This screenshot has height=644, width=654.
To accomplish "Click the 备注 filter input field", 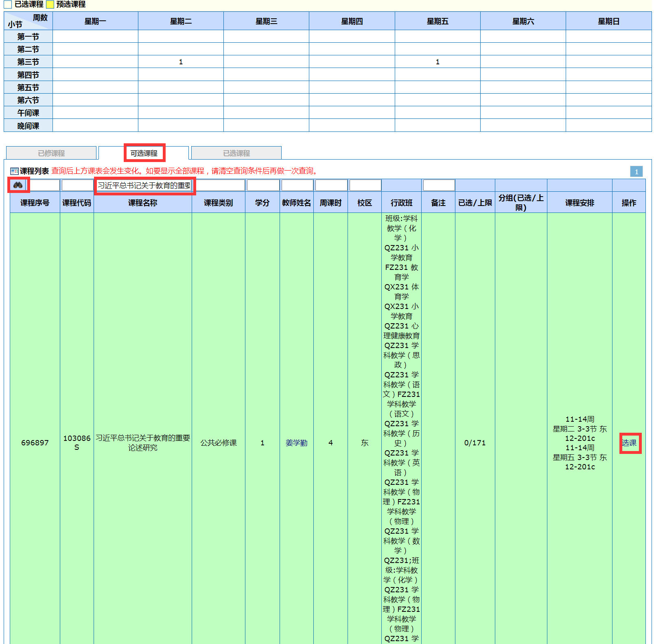I will pos(439,186).
